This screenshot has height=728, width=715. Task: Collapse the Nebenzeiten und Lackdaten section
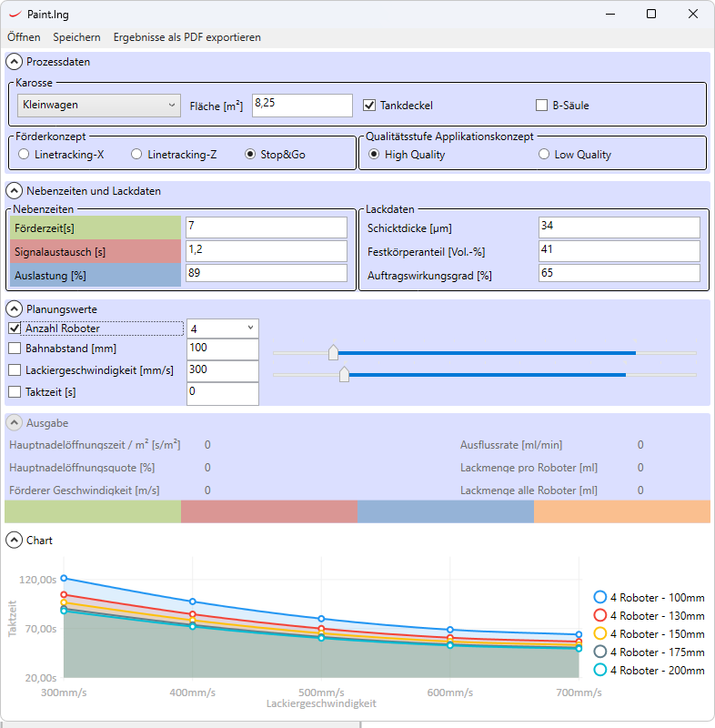pos(14,191)
